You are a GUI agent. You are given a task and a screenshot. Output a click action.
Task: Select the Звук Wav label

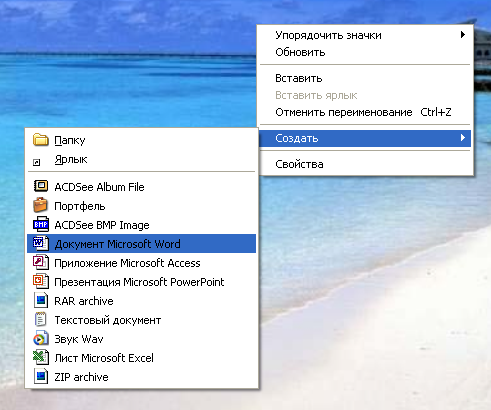click(79, 339)
